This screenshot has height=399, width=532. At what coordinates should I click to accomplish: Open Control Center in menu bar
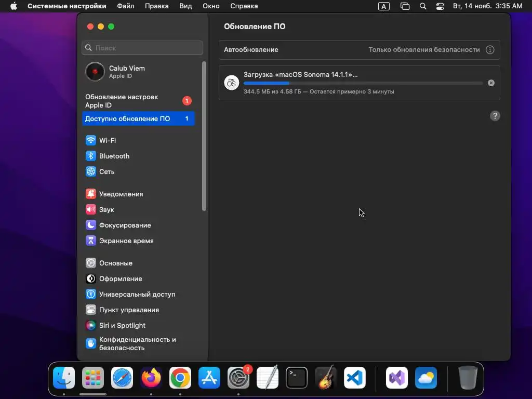(x=440, y=6)
